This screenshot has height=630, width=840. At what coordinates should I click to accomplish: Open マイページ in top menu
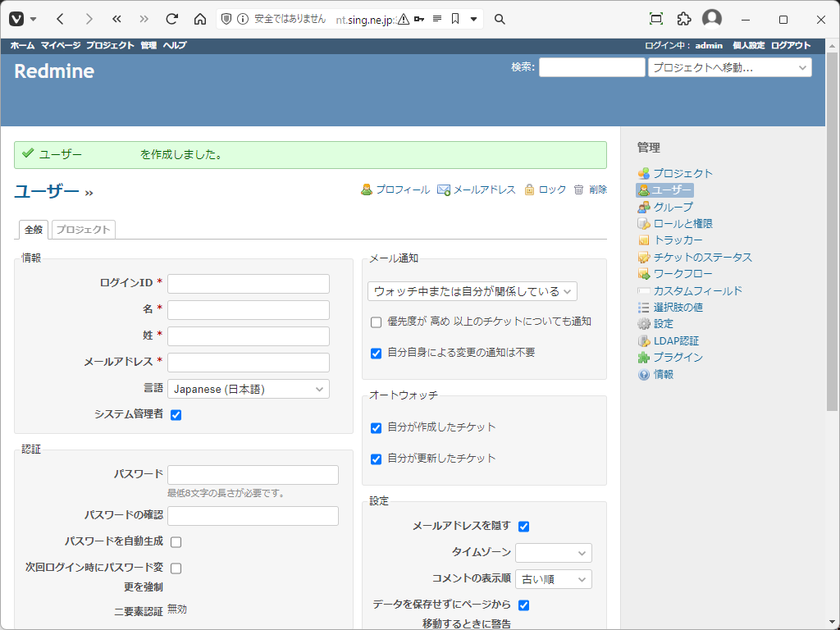pyautogui.click(x=61, y=46)
